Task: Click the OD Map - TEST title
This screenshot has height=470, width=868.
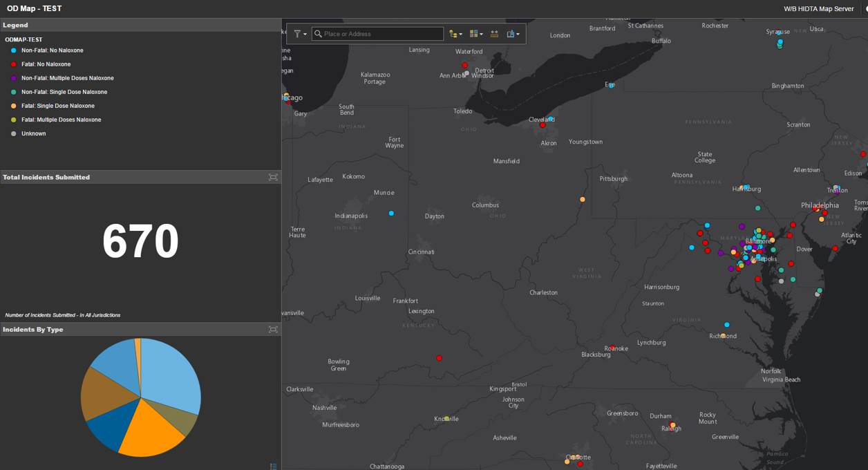Action: click(34, 9)
